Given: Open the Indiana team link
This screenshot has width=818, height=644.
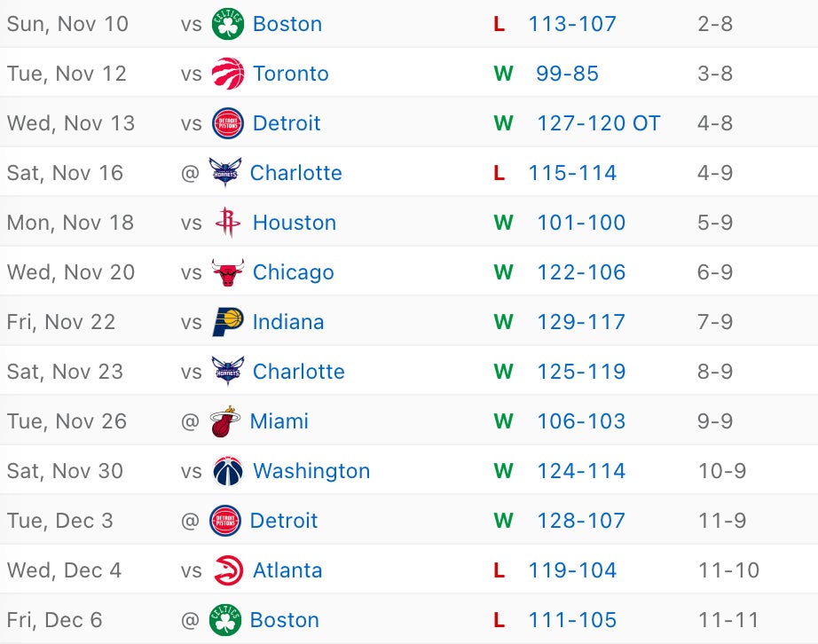Looking at the screenshot, I should pos(288,322).
